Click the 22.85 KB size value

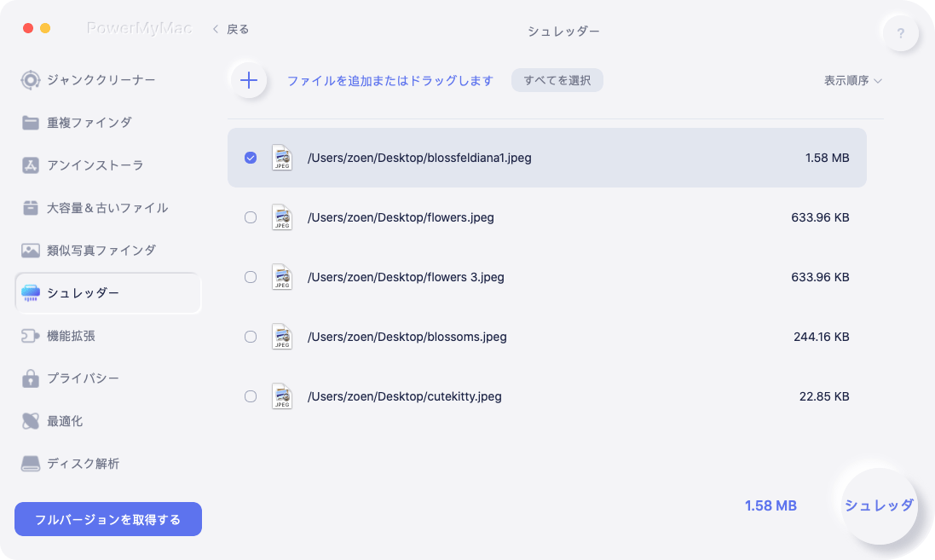pos(824,396)
